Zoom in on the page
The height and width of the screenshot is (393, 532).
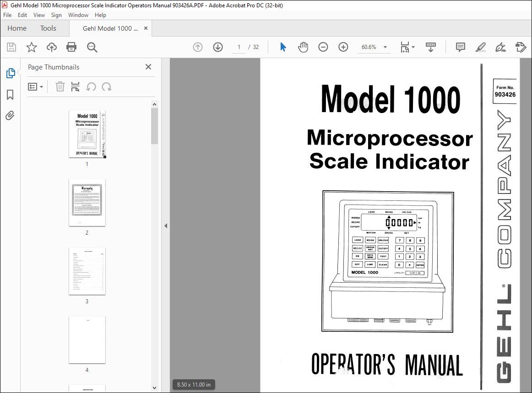pyautogui.click(x=343, y=47)
